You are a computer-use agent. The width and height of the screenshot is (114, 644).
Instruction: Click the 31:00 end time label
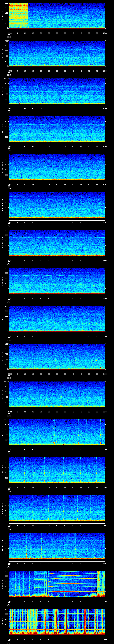coord(105,639)
